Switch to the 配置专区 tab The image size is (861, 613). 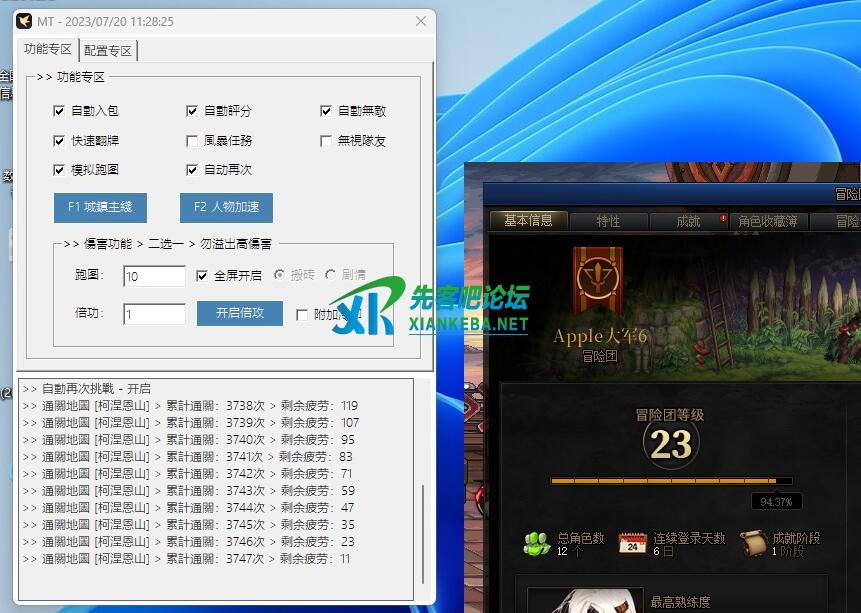pos(108,50)
